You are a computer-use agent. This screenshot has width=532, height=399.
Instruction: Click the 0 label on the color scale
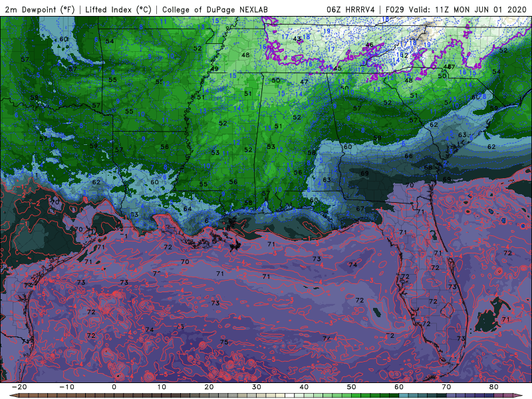(114, 387)
